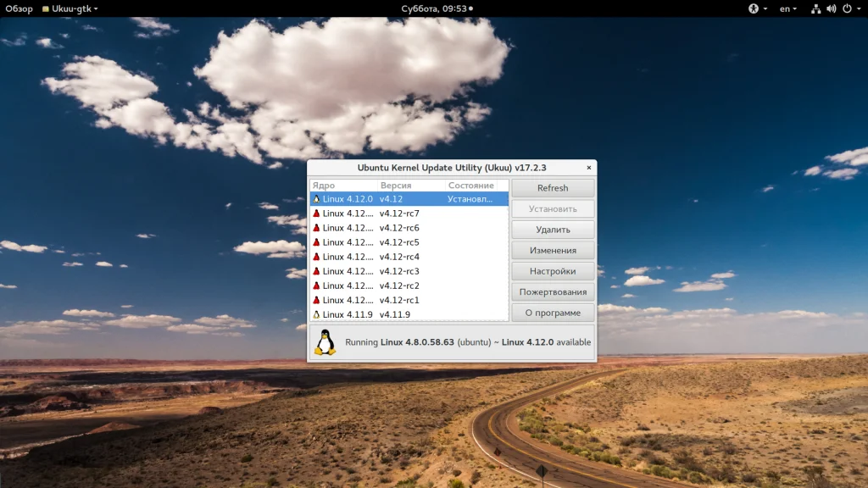Image resolution: width=868 pixels, height=488 pixels.
Task: Click the Установить button
Action: click(553, 208)
